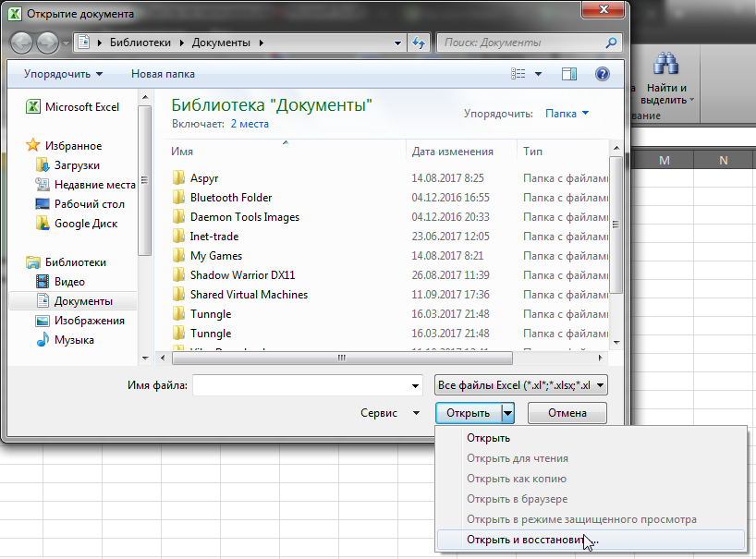This screenshot has width=756, height=559.
Task: Open Google Диск in favorites
Action: click(85, 223)
